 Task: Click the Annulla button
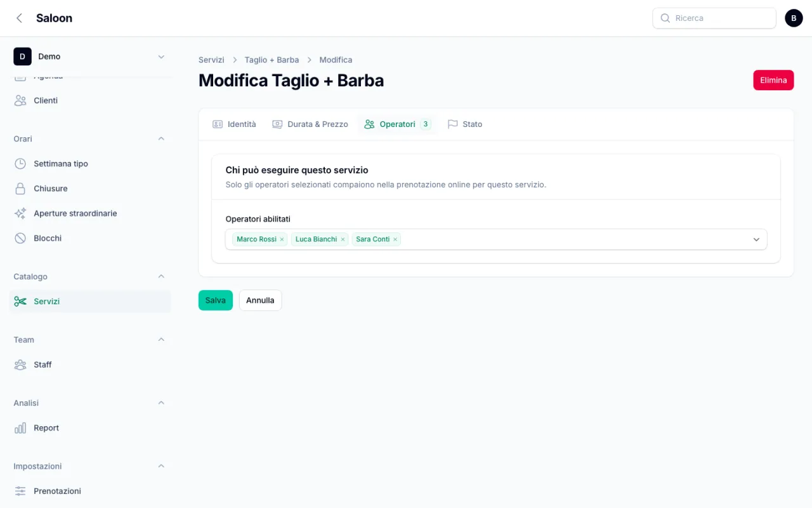click(260, 300)
